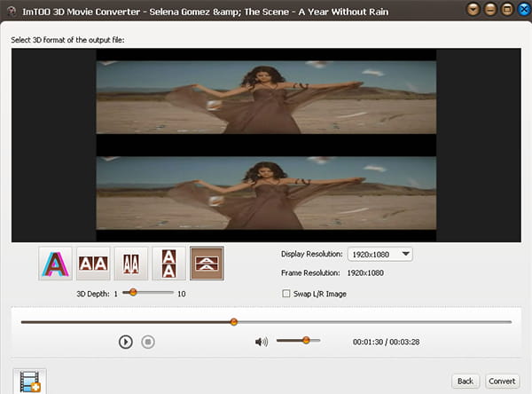
Task: Select side-by-side half-width 3D format
Action: (131, 264)
